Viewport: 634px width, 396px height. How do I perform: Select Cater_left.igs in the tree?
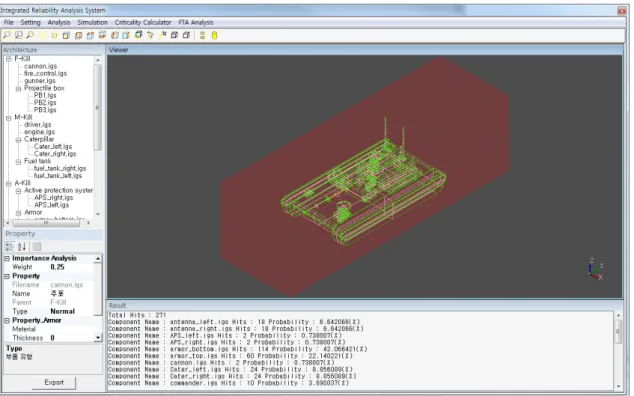point(53,146)
